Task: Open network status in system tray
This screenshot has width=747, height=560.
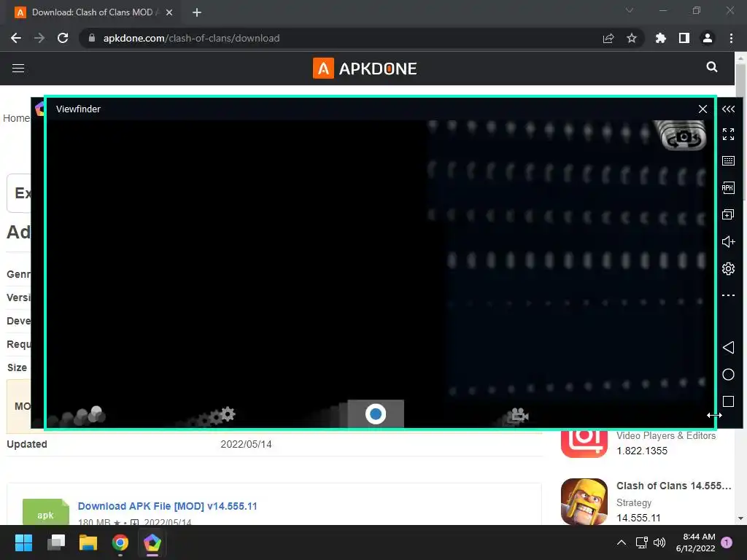Action: point(642,542)
